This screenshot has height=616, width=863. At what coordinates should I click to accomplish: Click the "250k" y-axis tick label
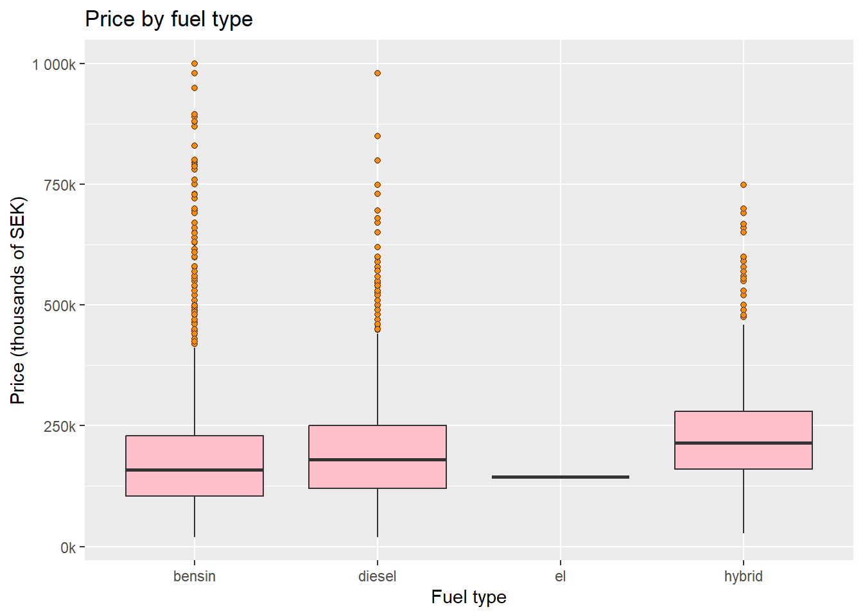coord(60,426)
